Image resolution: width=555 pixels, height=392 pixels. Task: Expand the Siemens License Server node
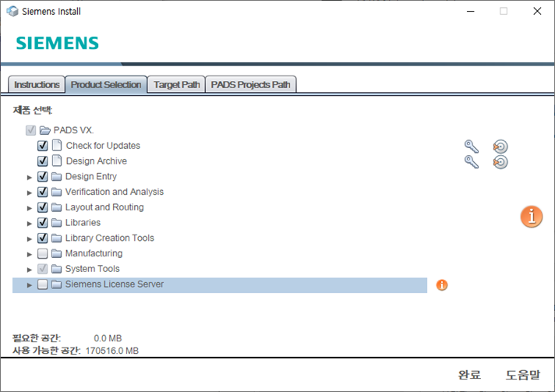point(30,285)
